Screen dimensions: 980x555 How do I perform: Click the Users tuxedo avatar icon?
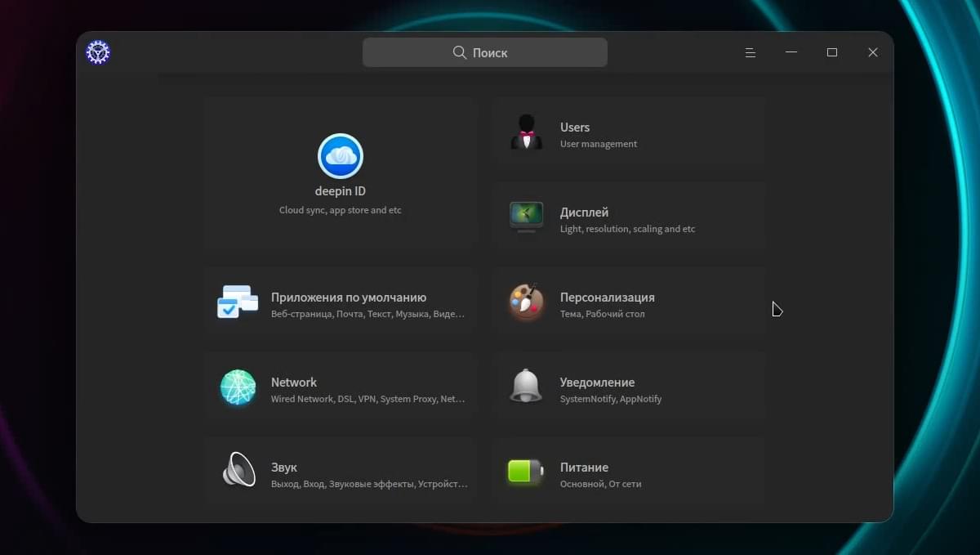pos(527,132)
